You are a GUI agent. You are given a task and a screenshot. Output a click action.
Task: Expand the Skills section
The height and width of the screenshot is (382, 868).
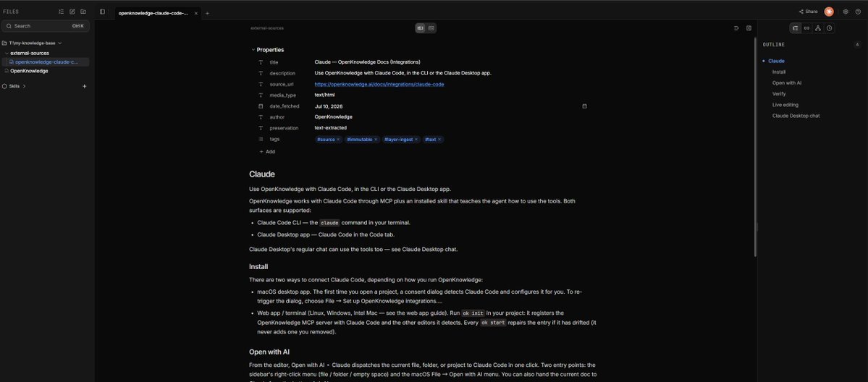25,86
